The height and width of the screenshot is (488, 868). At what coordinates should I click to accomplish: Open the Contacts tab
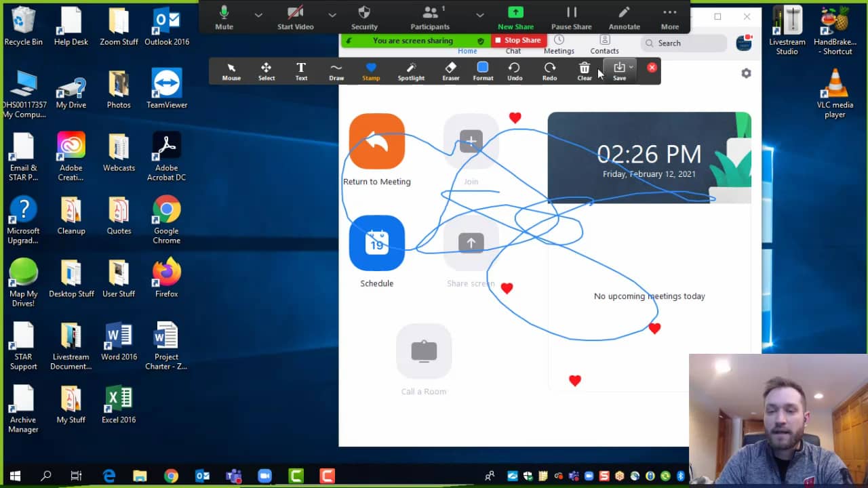click(x=604, y=45)
